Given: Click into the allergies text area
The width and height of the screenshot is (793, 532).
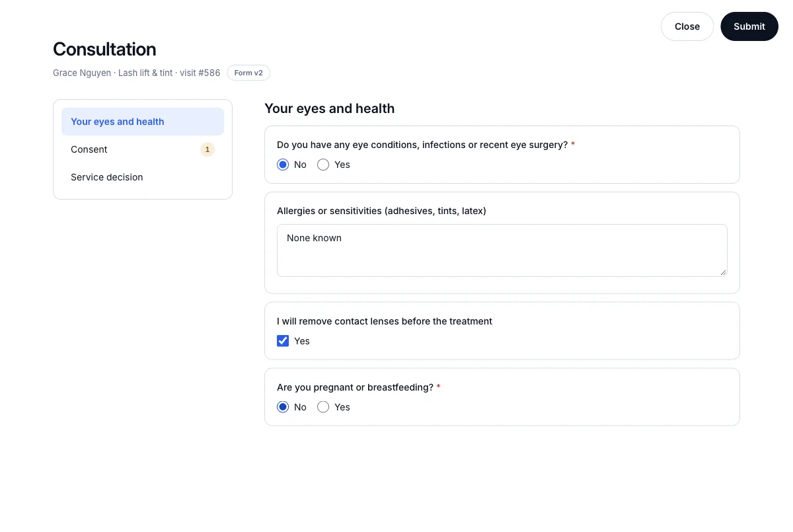Looking at the screenshot, I should (502, 250).
